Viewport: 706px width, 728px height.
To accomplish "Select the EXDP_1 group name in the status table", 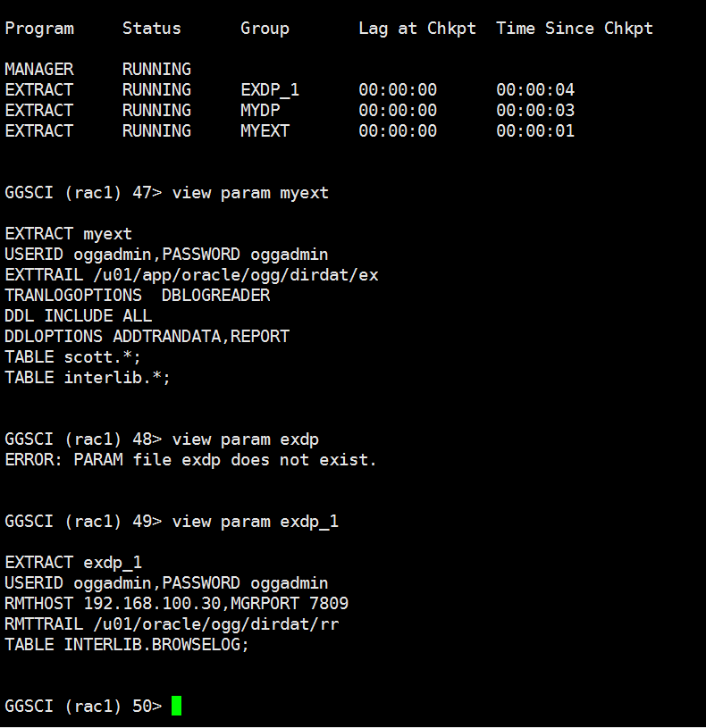I will coord(270,89).
